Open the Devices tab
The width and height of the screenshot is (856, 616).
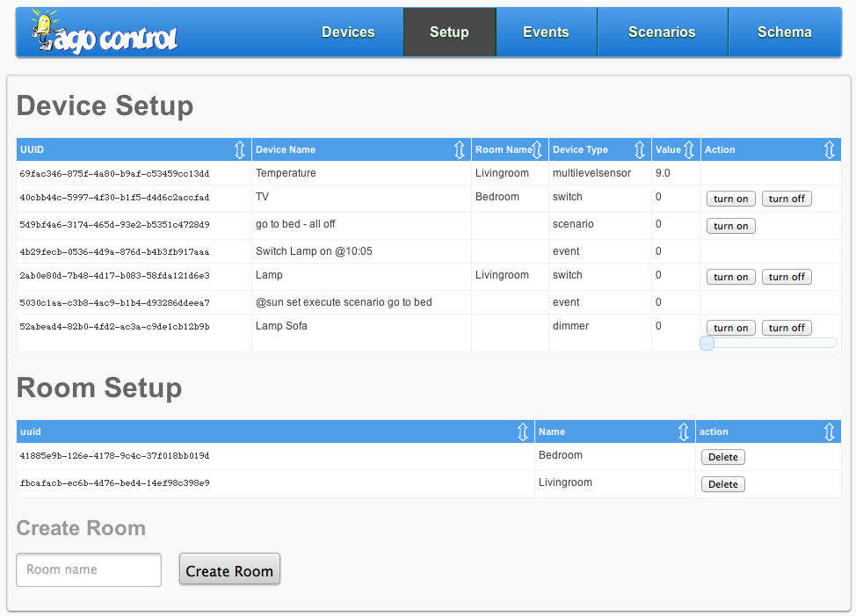pos(348,33)
